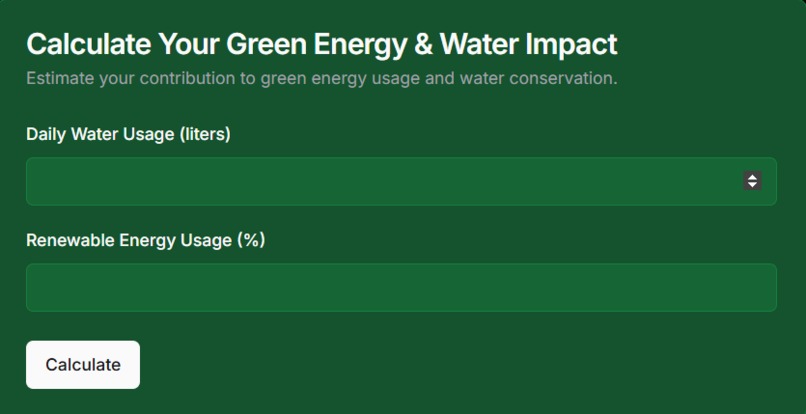Click the '(%)' unit text in the energy label

tap(251, 240)
